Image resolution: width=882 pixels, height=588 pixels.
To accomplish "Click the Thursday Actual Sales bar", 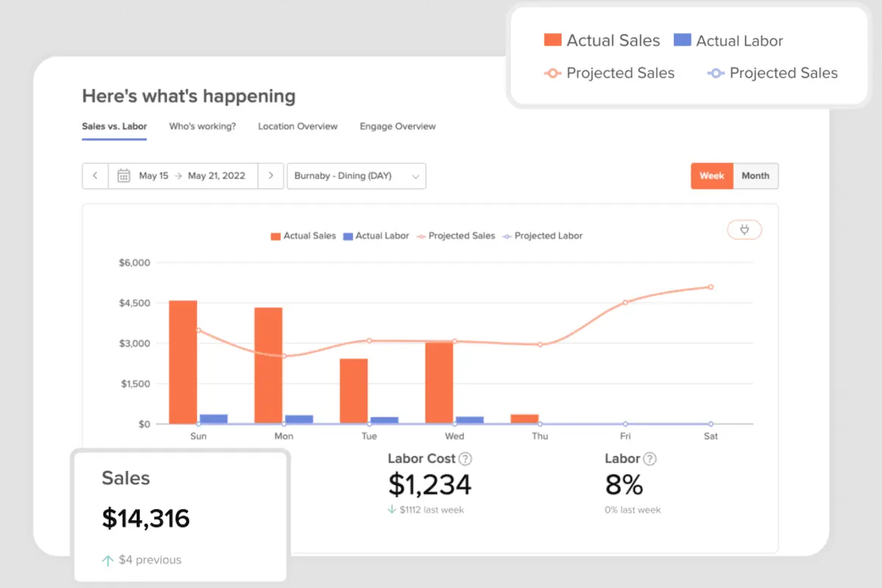I will pos(525,419).
